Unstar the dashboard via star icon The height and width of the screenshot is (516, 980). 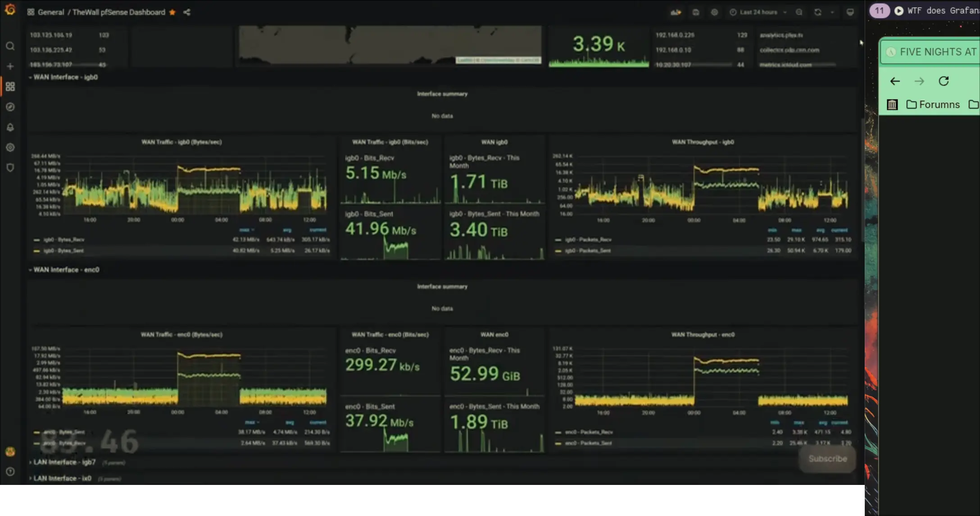(x=172, y=12)
